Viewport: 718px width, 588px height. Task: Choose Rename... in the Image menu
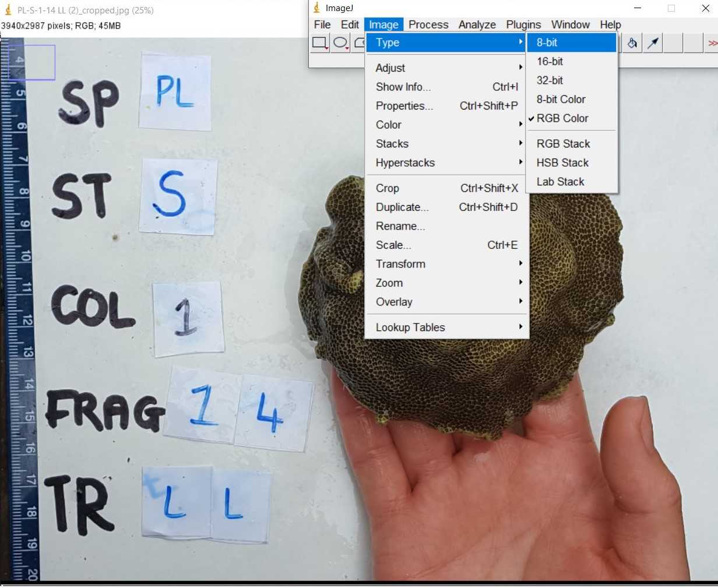[446, 226]
